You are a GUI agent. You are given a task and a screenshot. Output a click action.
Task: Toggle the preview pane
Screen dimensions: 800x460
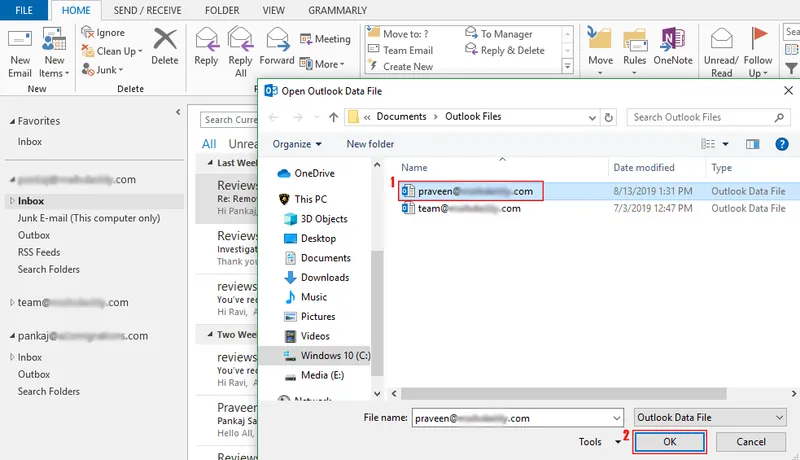pyautogui.click(x=753, y=144)
